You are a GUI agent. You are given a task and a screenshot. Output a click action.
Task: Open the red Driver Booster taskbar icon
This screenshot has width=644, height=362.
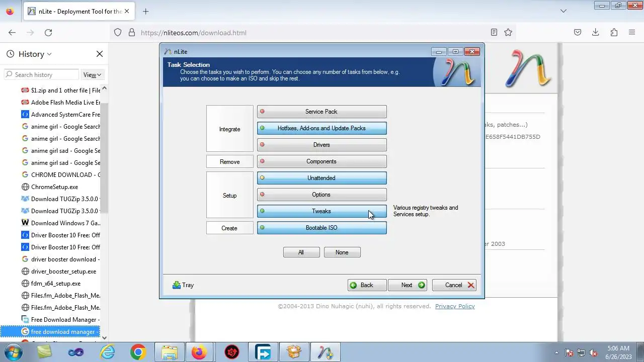pyautogui.click(x=231, y=352)
